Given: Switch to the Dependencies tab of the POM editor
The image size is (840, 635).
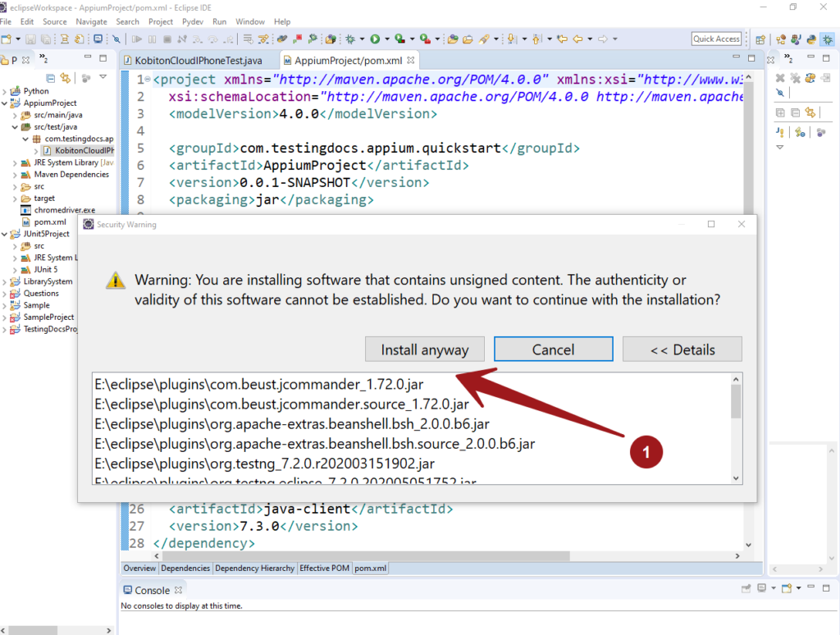Looking at the screenshot, I should click(185, 567).
